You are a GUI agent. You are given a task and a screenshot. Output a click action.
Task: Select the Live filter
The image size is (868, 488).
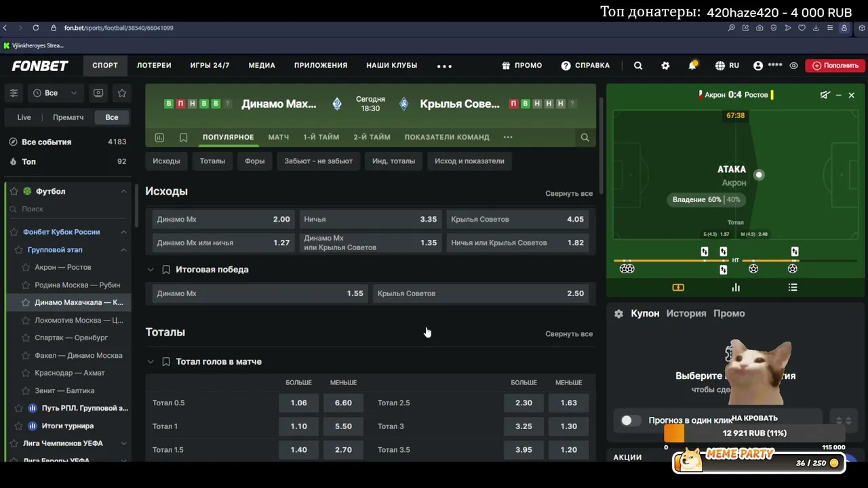pos(24,117)
